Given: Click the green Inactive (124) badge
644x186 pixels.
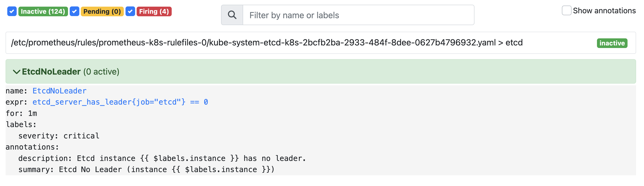Looking at the screenshot, I should click(x=43, y=12).
